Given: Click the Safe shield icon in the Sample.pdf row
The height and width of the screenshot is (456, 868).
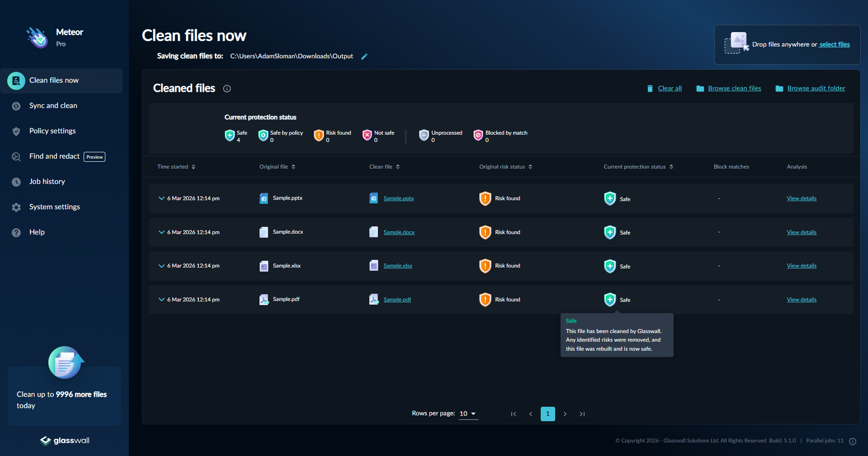Looking at the screenshot, I should click(610, 300).
